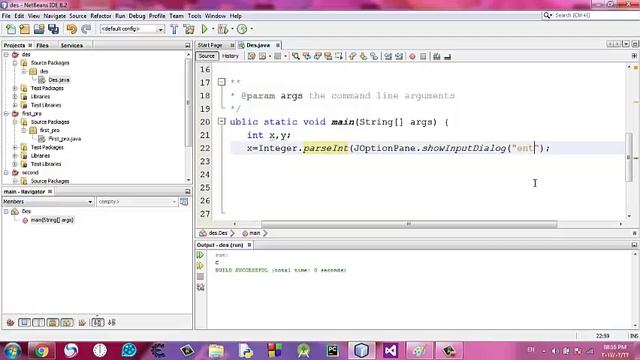The height and width of the screenshot is (360, 640).
Task: Click the editor horizontal scrollbar
Action: click(x=409, y=224)
